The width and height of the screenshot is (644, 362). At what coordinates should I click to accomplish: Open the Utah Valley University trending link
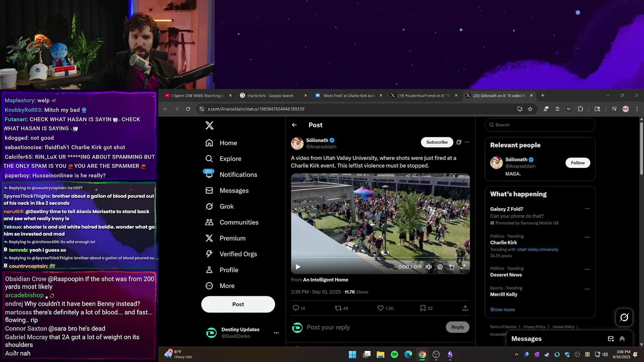pos(538,249)
